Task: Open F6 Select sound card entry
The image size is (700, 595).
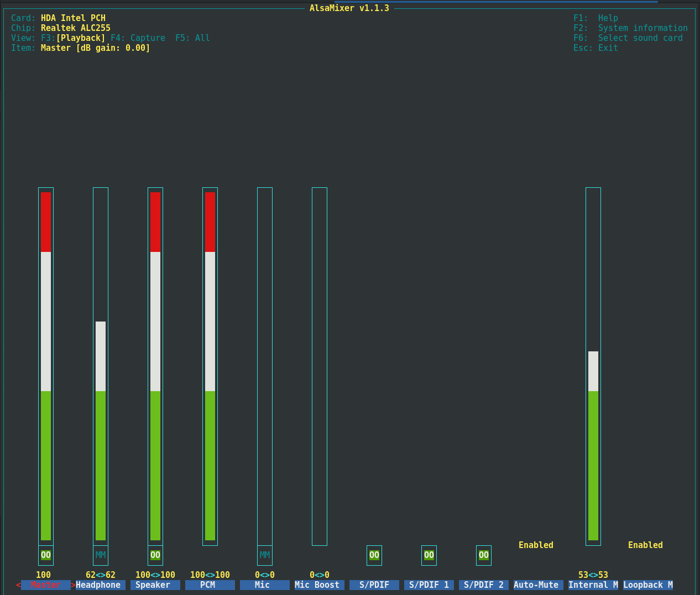Action: pyautogui.click(x=628, y=38)
